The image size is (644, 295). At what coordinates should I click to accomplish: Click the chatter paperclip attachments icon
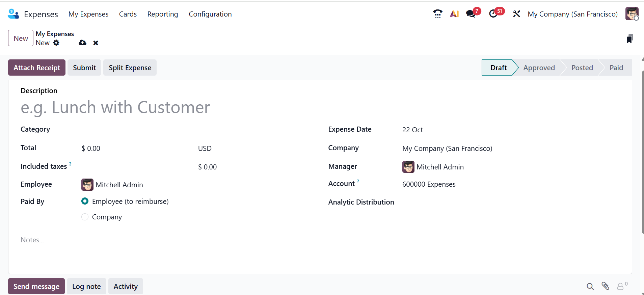pyautogui.click(x=605, y=286)
